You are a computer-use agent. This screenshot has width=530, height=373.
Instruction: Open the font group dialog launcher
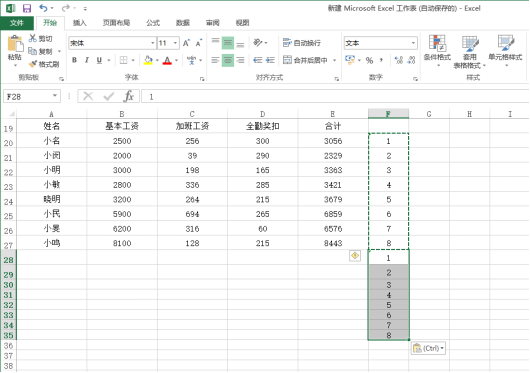[202, 79]
